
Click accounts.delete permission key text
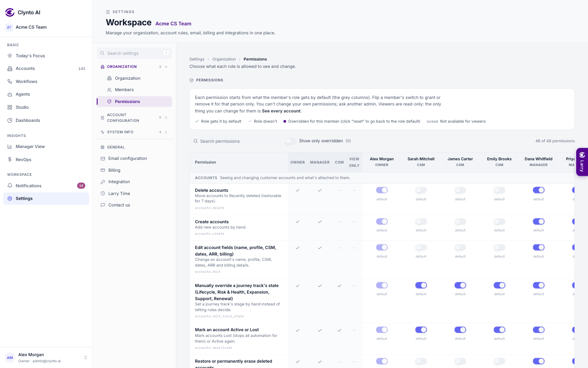209,208
